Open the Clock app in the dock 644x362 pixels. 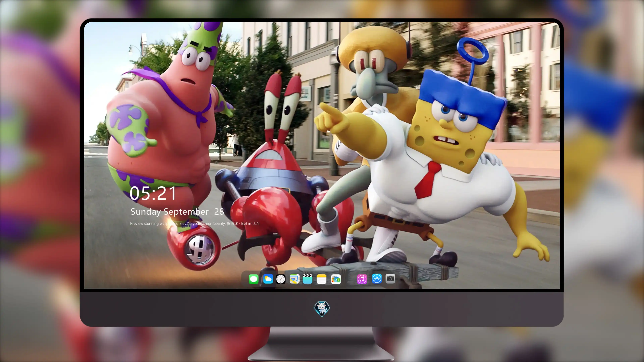tap(281, 279)
